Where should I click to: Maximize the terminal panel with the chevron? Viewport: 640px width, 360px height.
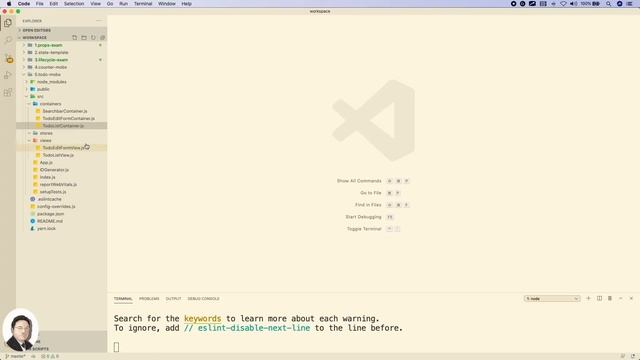point(620,298)
